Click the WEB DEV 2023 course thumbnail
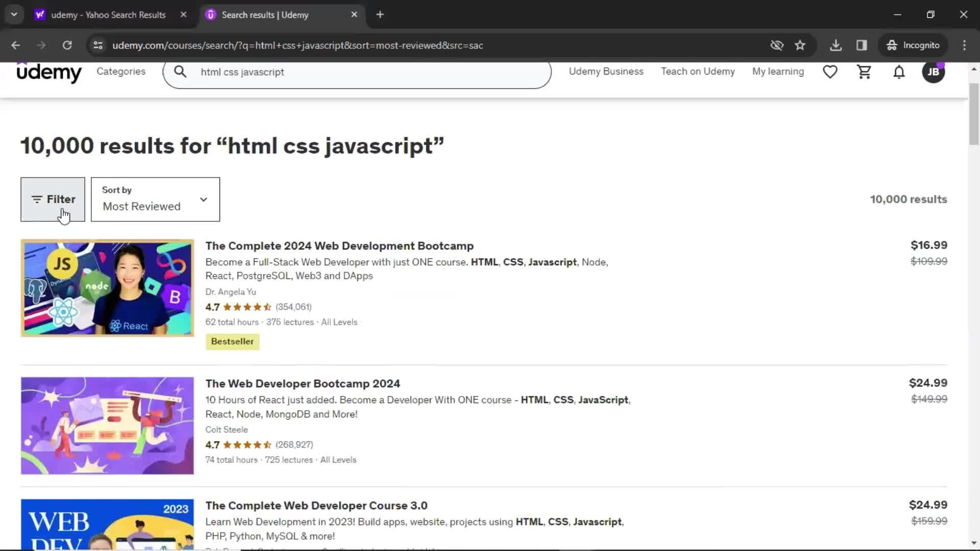980x551 pixels. [107, 524]
